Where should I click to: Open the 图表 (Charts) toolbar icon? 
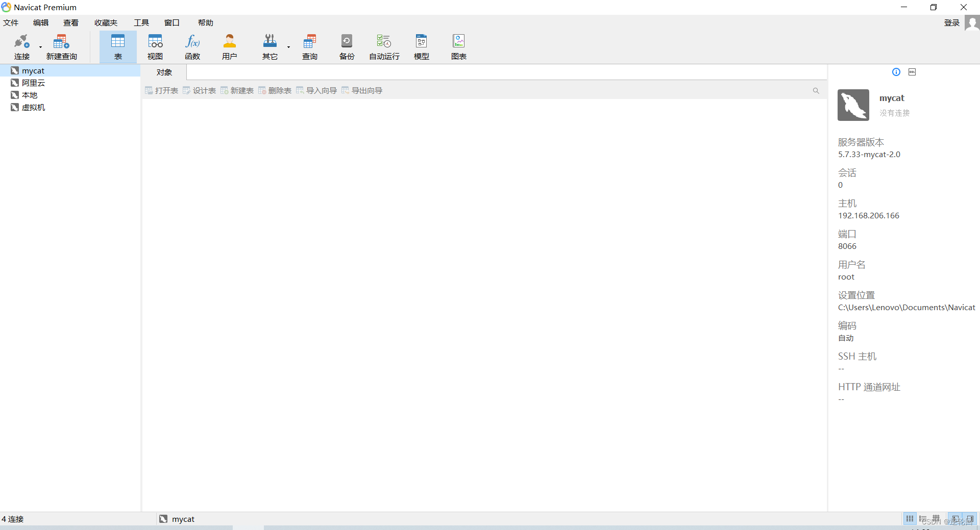[x=458, y=46]
